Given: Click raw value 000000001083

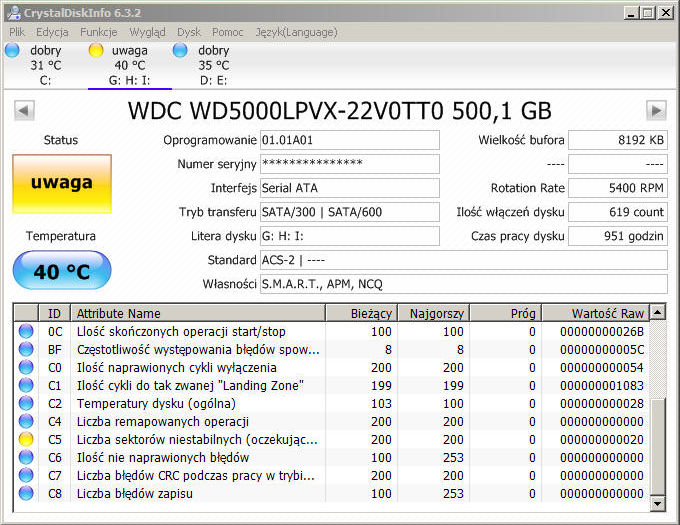Looking at the screenshot, I should tap(602, 385).
